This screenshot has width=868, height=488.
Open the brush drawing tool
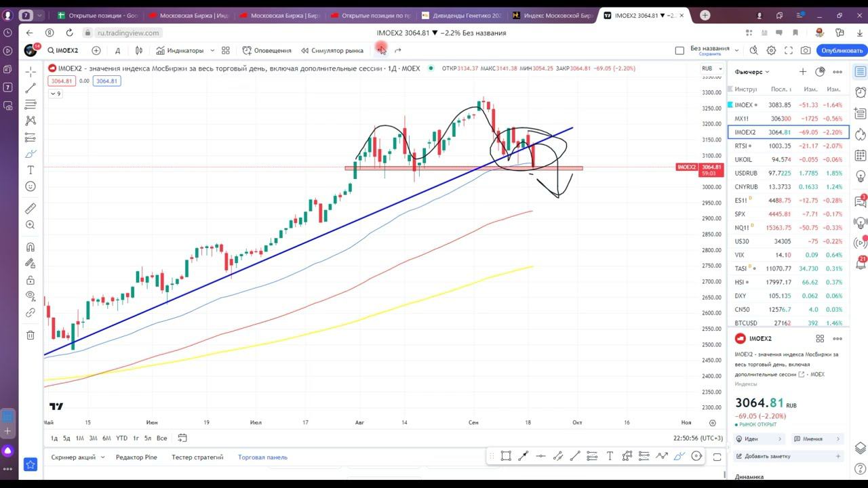(x=31, y=154)
